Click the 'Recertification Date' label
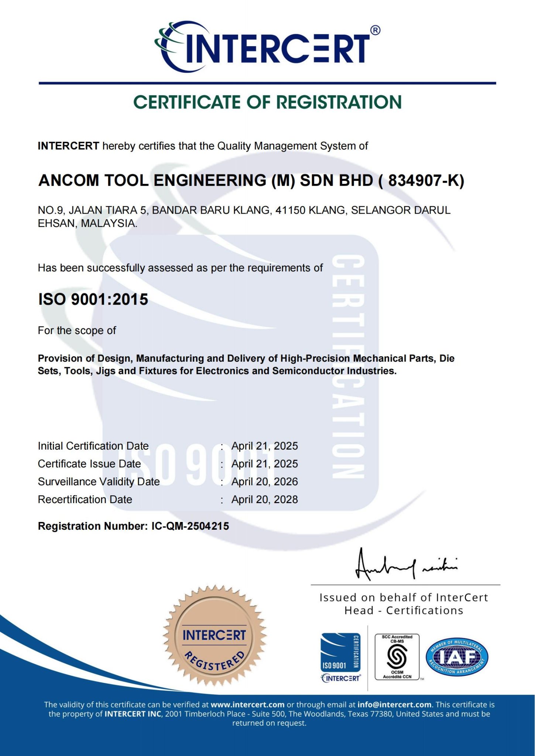535x756 pixels. click(85, 499)
